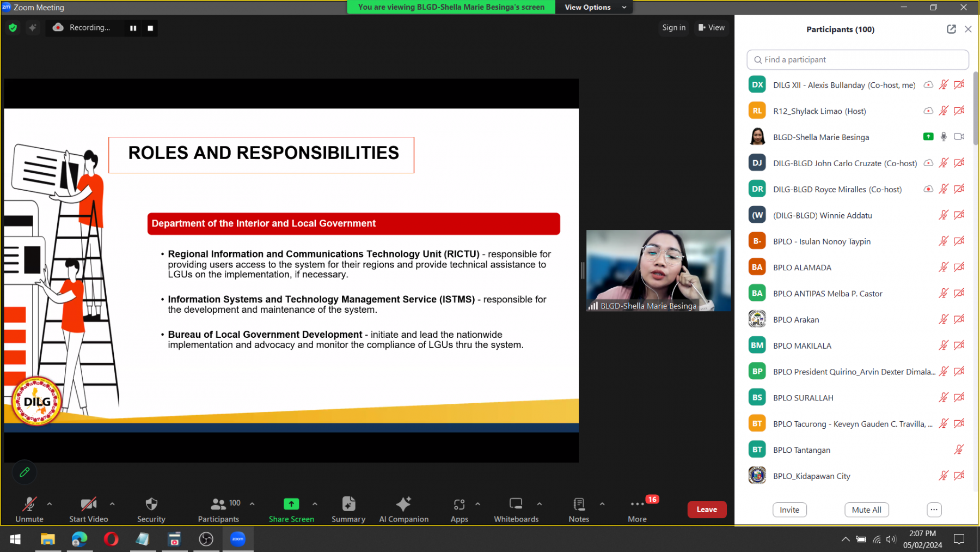Toggle mute for R12_Shylack Limao
The height and width of the screenshot is (552, 980).
944,111
